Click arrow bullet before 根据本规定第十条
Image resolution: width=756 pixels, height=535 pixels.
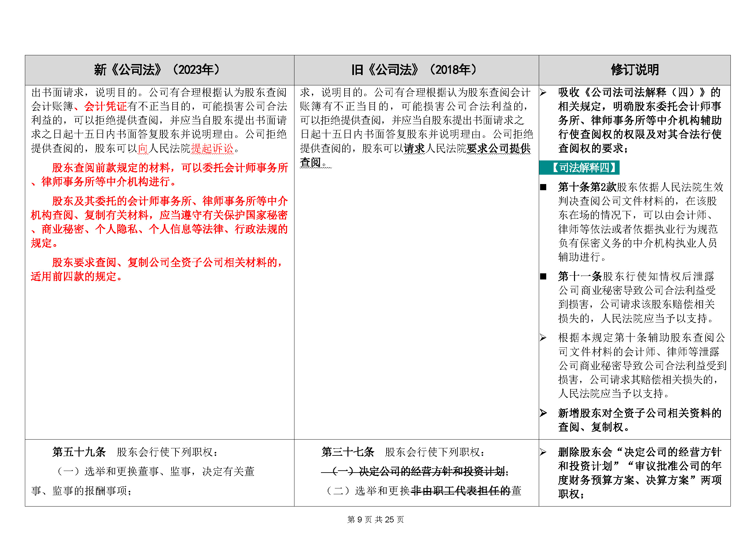pyautogui.click(x=543, y=338)
